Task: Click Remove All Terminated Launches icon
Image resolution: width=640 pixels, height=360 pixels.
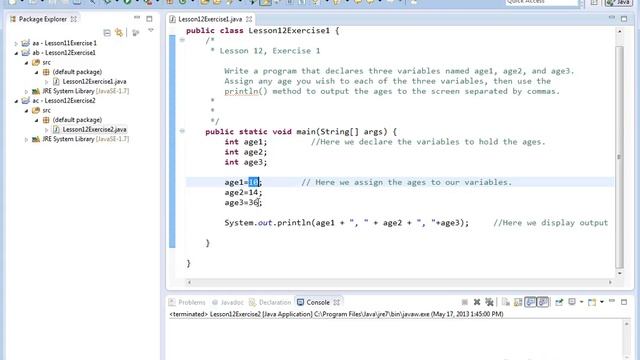Action: coord(489,302)
